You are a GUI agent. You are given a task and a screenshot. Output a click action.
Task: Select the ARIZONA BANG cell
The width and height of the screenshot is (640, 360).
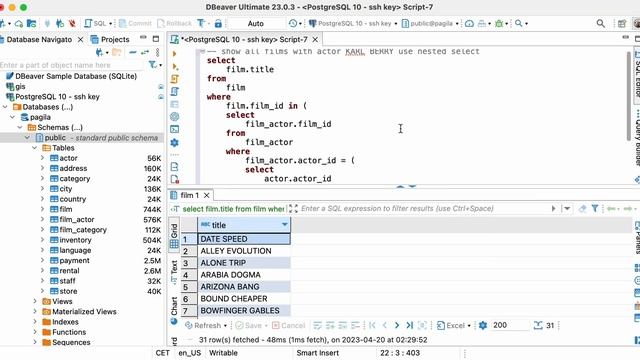pyautogui.click(x=244, y=287)
